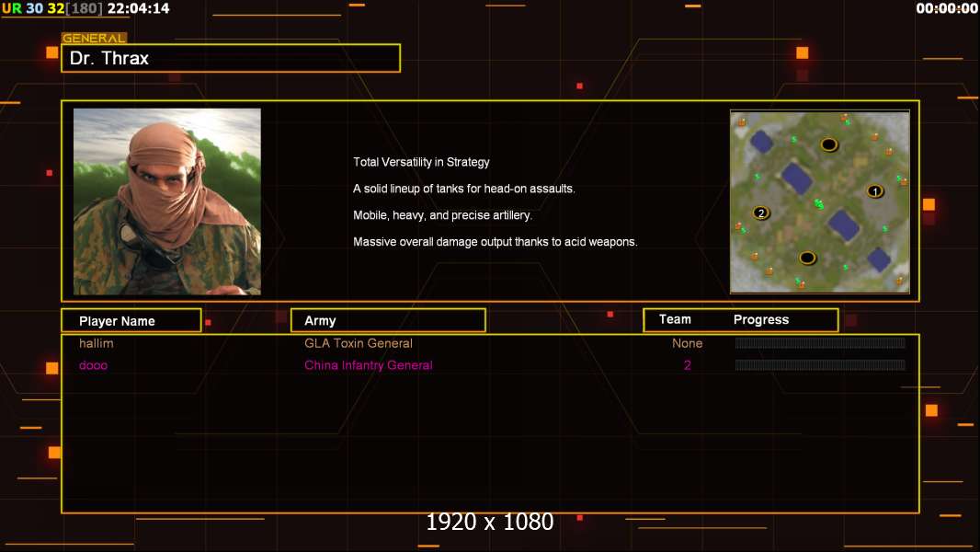This screenshot has height=552, width=980.
Task: Click hallim's team value None
Action: tap(687, 343)
